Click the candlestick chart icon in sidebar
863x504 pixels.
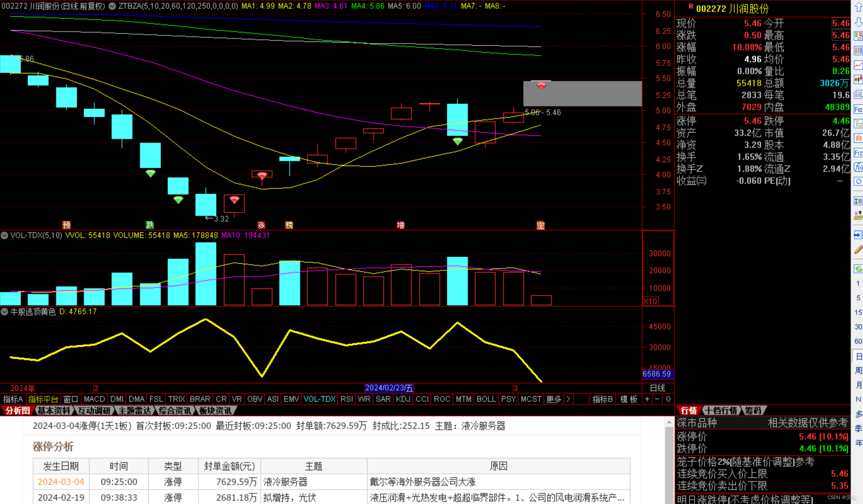coord(858,79)
